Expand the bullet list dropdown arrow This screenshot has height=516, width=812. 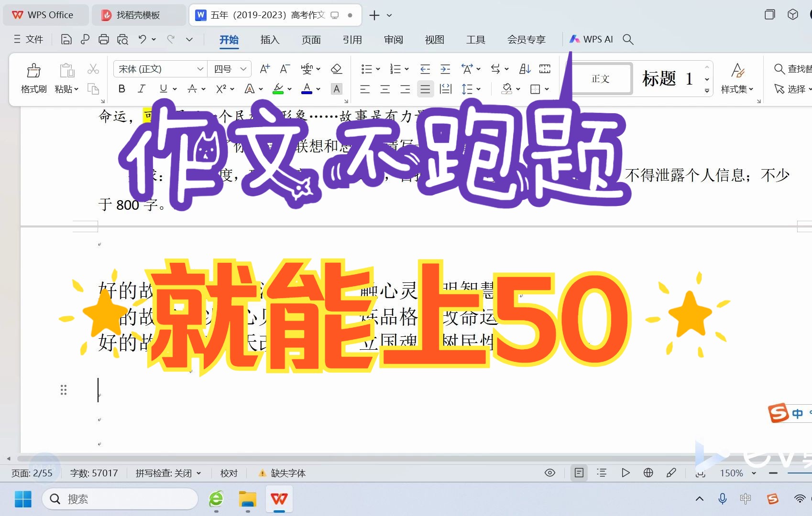(378, 69)
